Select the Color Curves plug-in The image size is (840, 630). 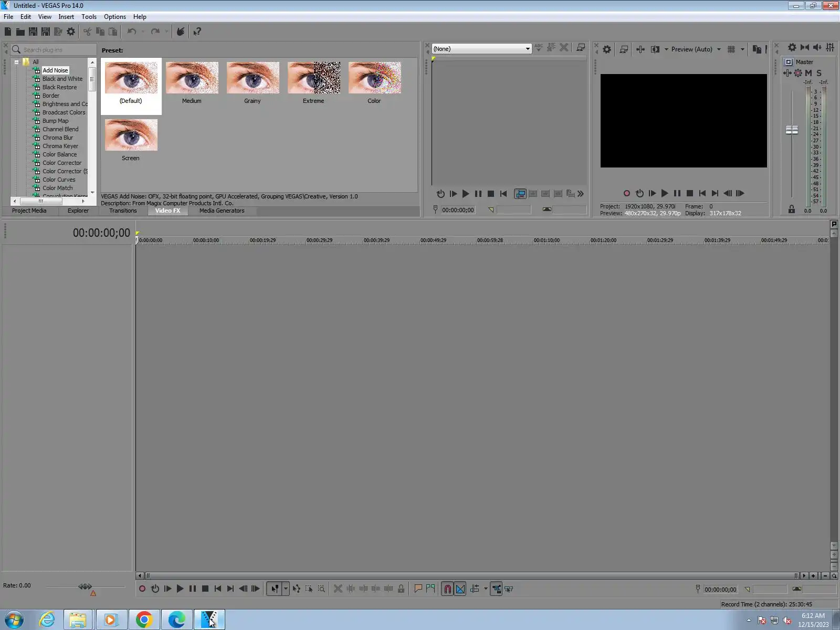click(59, 180)
